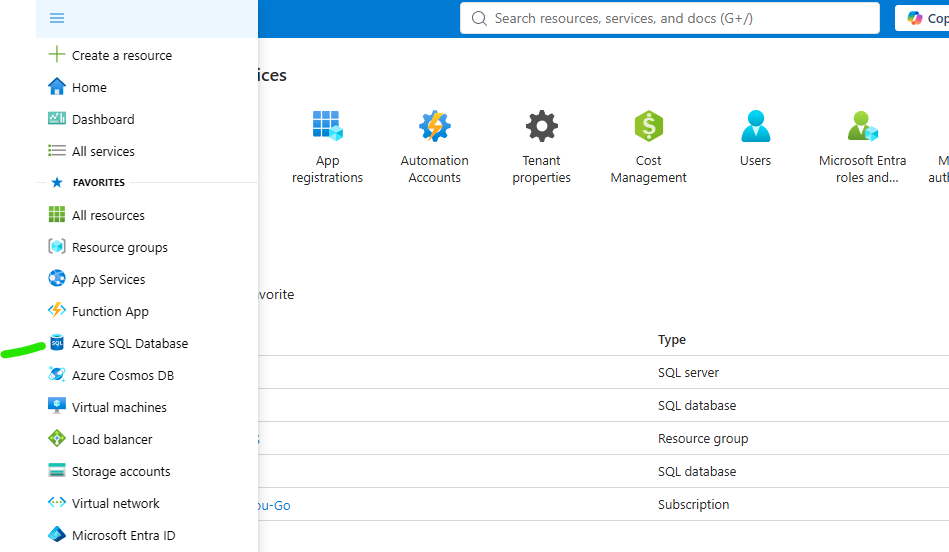The image size is (949, 552).
Task: Collapse the portal menu via hamburger icon
Action: [x=57, y=18]
